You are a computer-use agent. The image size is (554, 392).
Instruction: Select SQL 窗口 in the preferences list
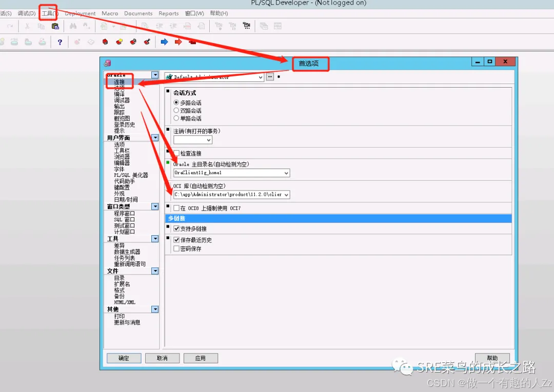tap(124, 219)
